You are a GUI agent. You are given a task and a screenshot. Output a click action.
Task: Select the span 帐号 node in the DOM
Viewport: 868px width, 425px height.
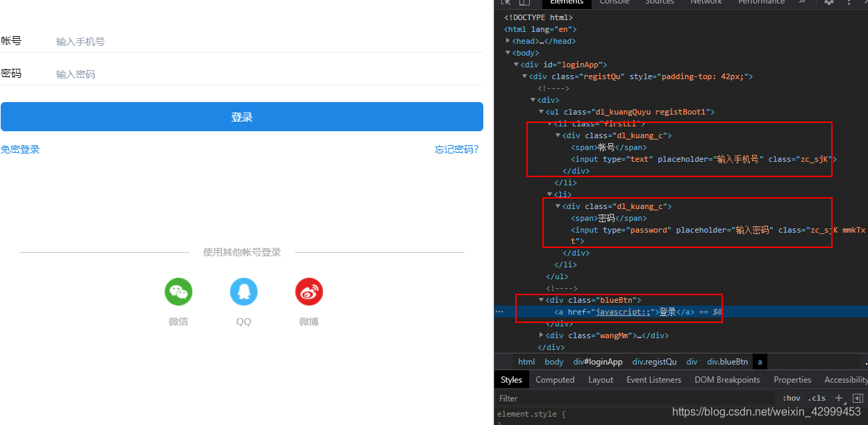[608, 147]
